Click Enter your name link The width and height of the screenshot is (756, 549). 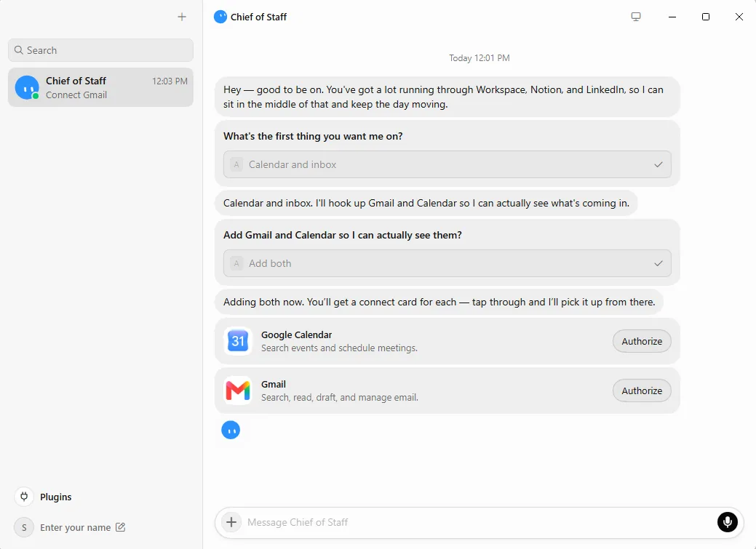(75, 527)
